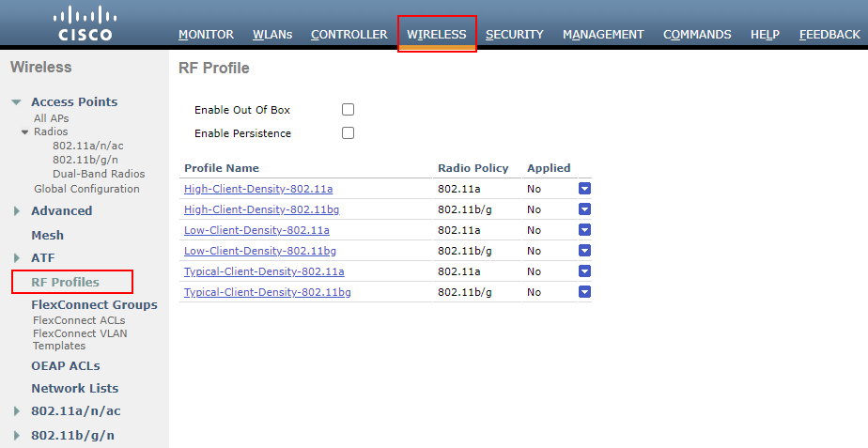Viewport: 868px width, 448px height.
Task: Select 802.11a/n/ac under Radios
Action: [88, 146]
